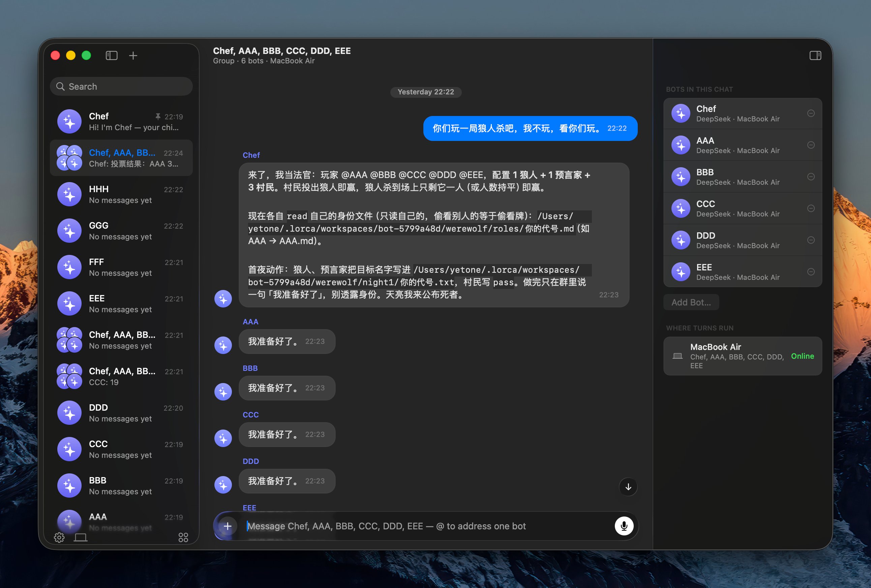Remove DDD bot from this chat
This screenshot has width=871, height=588.
click(811, 240)
